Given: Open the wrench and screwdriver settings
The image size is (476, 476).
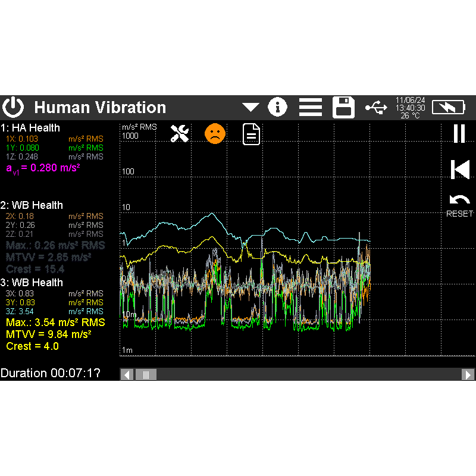Looking at the screenshot, I should [179, 134].
